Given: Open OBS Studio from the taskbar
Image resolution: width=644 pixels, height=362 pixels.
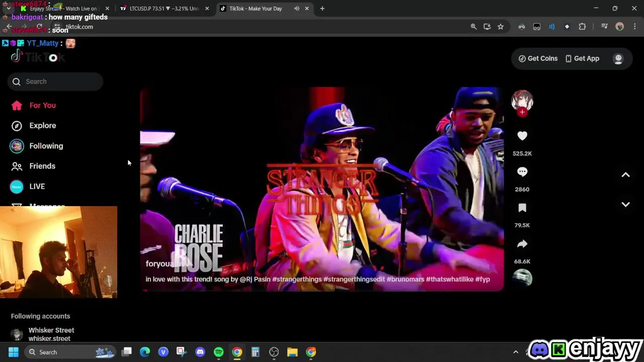Looking at the screenshot, I should (274, 352).
